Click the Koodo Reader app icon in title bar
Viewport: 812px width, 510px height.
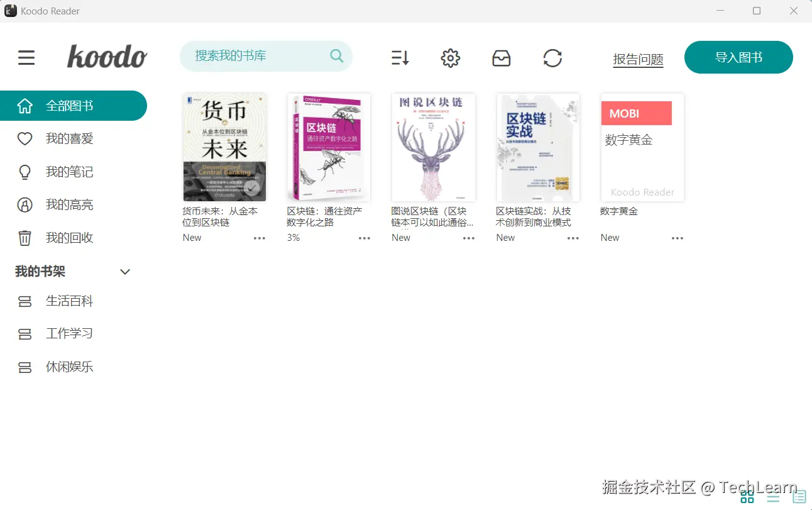pyautogui.click(x=11, y=11)
